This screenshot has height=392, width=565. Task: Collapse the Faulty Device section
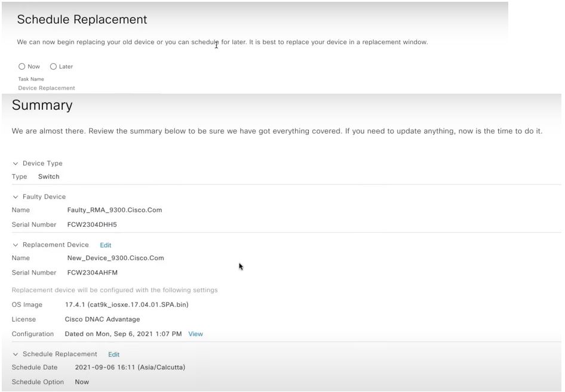(15, 196)
